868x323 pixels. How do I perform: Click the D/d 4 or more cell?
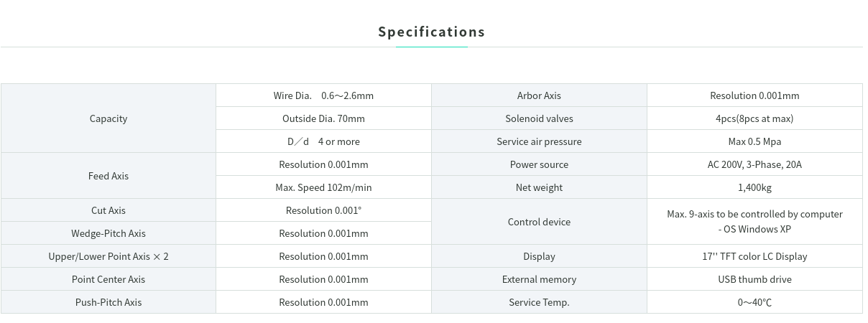coord(323,141)
